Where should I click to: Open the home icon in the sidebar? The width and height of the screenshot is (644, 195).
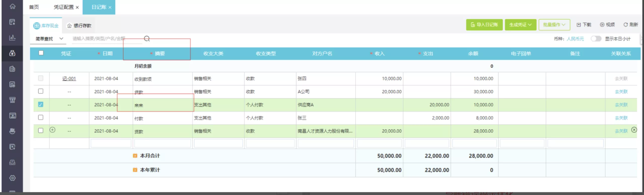(12, 6)
